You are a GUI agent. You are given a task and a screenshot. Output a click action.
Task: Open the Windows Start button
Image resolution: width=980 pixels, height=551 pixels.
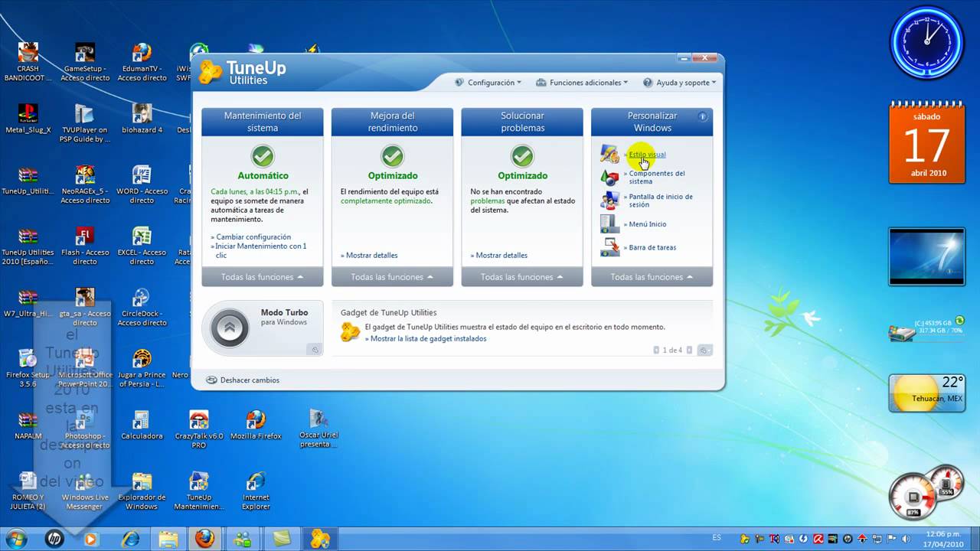coord(15,538)
